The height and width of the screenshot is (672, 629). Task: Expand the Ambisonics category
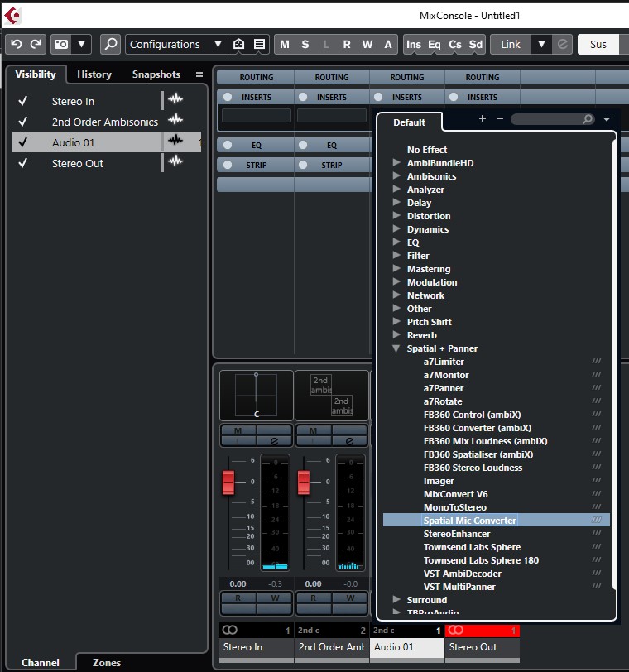[396, 176]
